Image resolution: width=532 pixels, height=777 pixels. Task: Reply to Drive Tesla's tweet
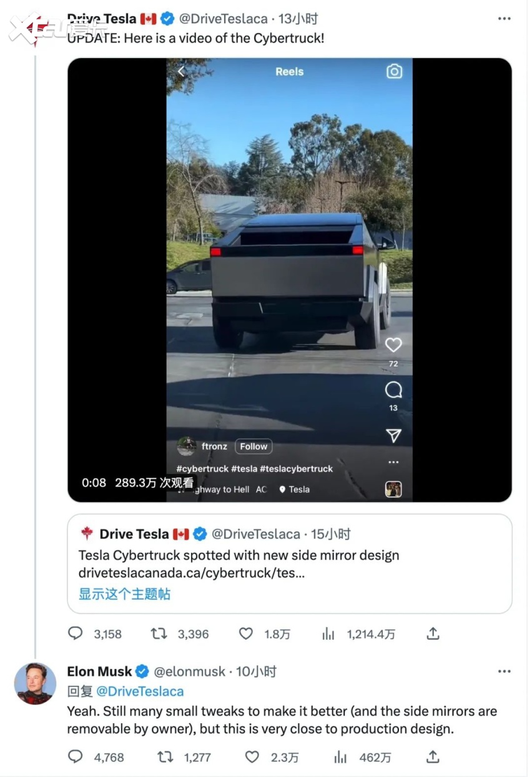[76, 634]
